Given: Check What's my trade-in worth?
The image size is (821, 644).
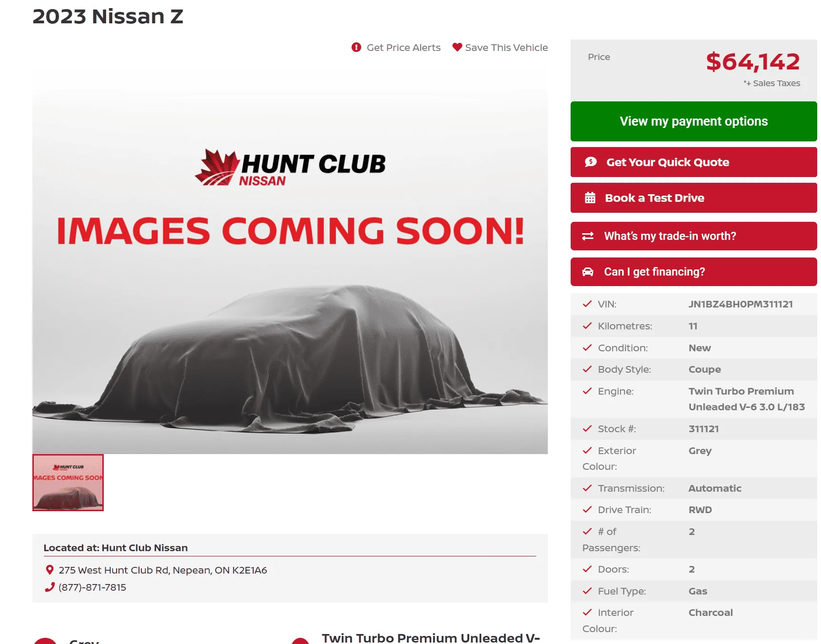Looking at the screenshot, I should pos(693,236).
